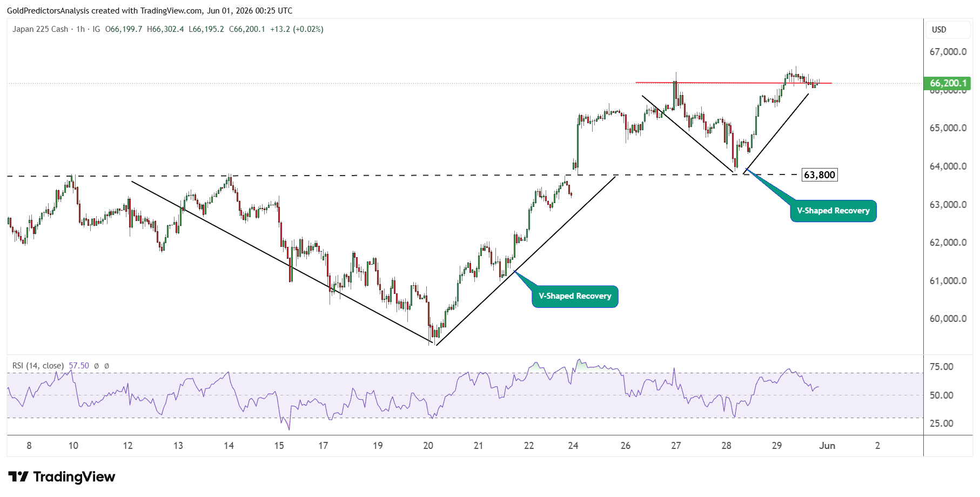The image size is (980, 497).
Task: Click date 20 on the time axis
Action: 428,446
